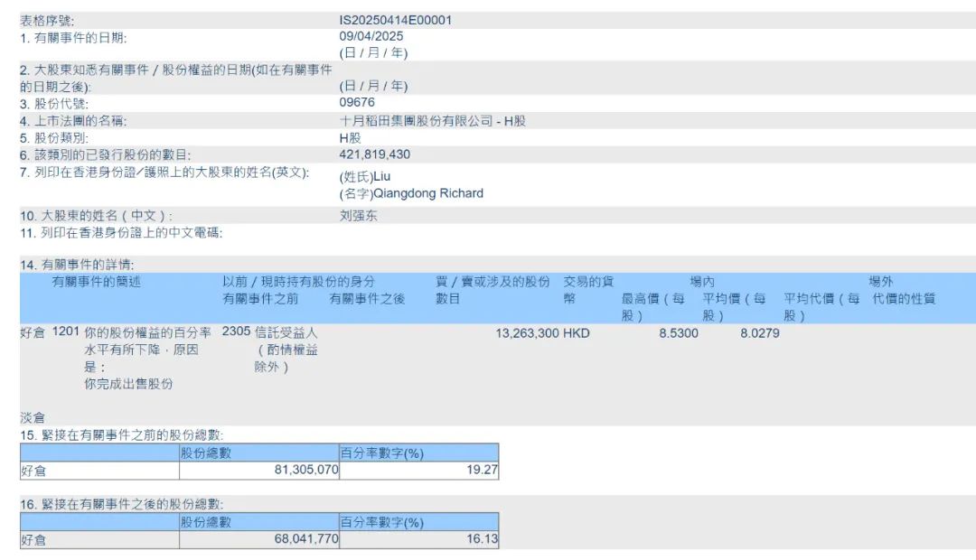This screenshot has height=560, width=976.
Task: Select prior total shares 81,305,070
Action: pos(306,470)
